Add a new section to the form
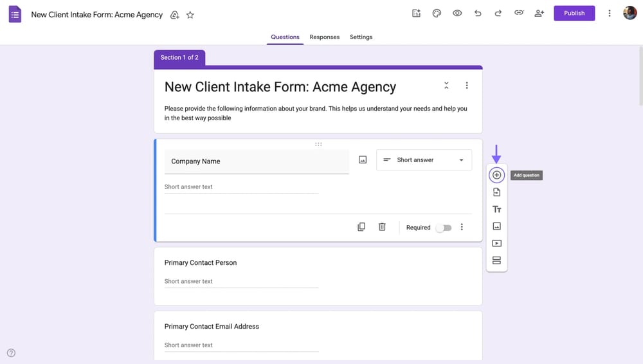 496,260
